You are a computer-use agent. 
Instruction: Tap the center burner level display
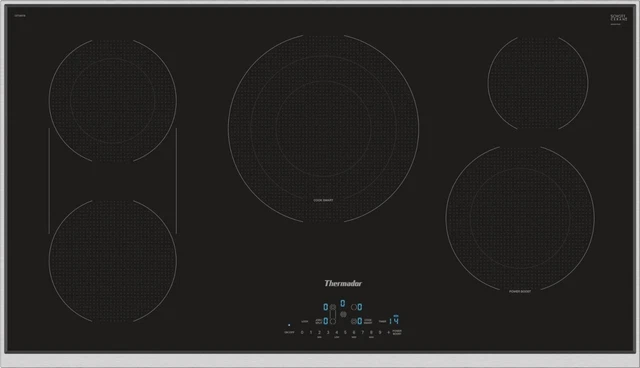tap(343, 304)
